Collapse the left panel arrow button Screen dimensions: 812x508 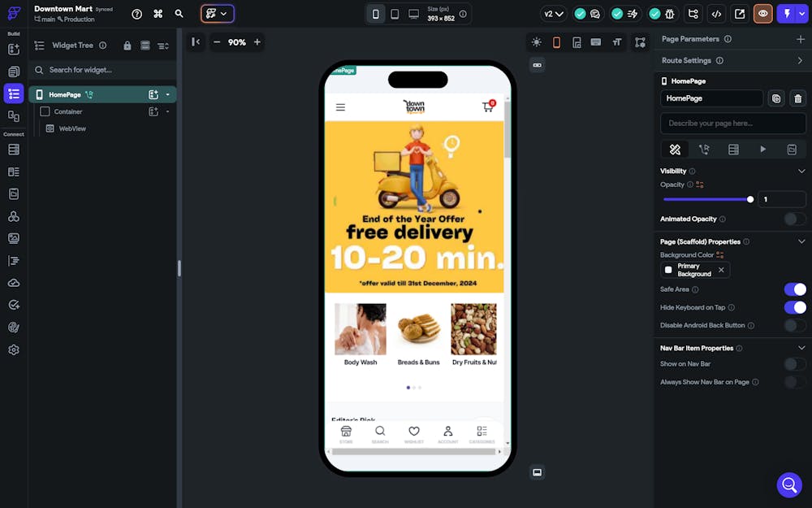point(195,42)
